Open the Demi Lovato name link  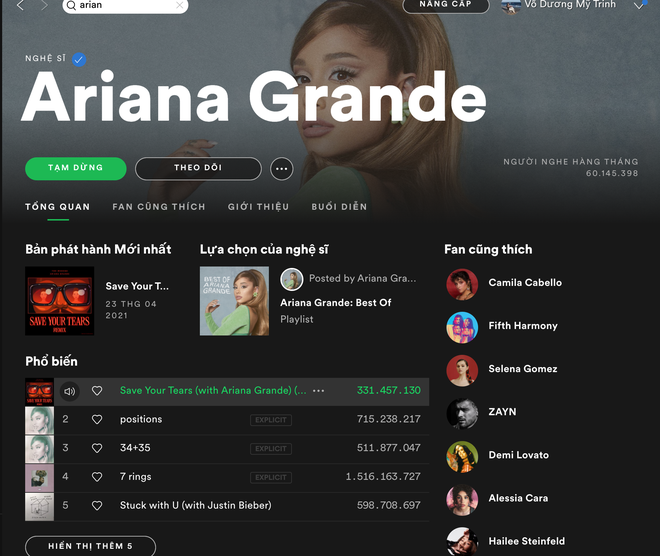pyautogui.click(x=519, y=455)
